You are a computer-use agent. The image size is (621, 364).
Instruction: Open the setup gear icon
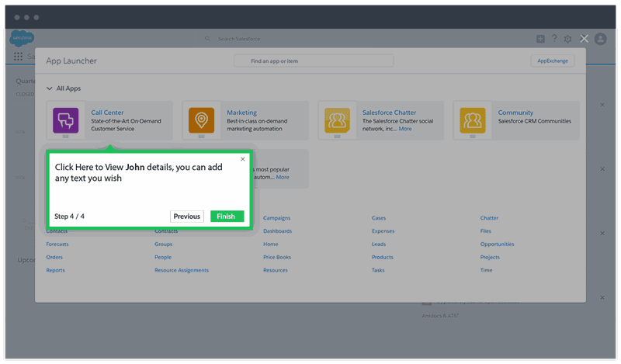tap(567, 39)
